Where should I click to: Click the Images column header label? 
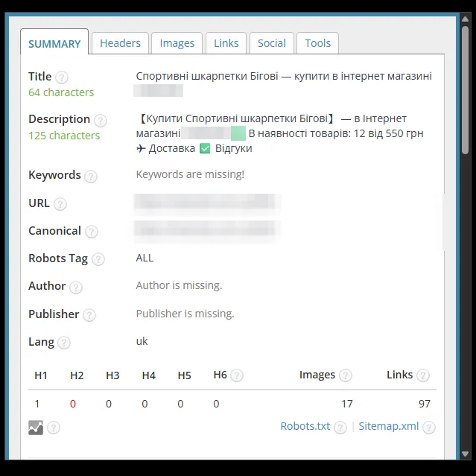pos(317,375)
